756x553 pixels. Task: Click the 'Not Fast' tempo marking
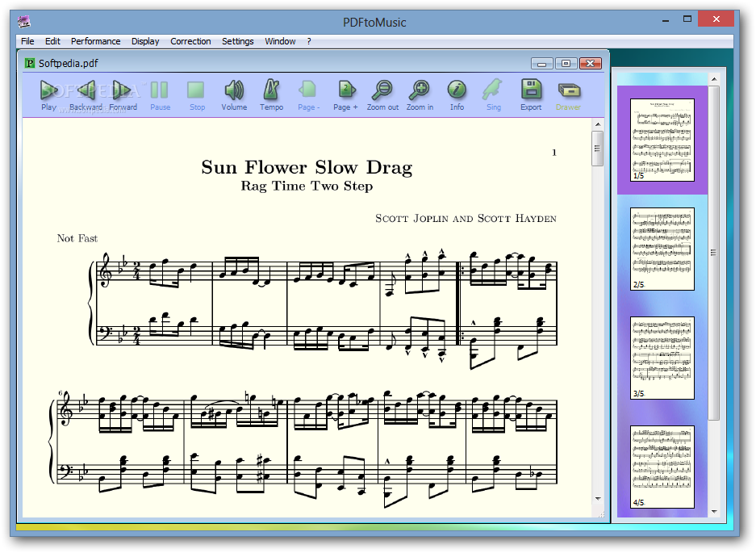click(x=77, y=238)
